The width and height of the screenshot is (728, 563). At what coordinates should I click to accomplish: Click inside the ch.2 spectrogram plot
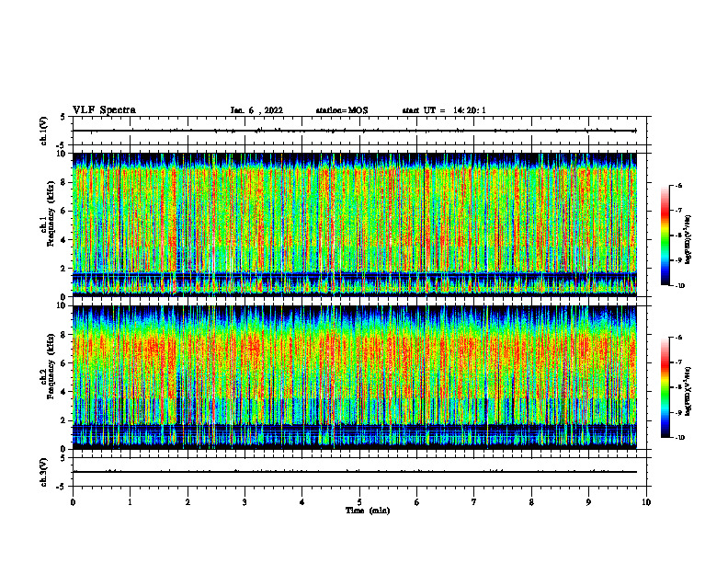[x=355, y=377]
